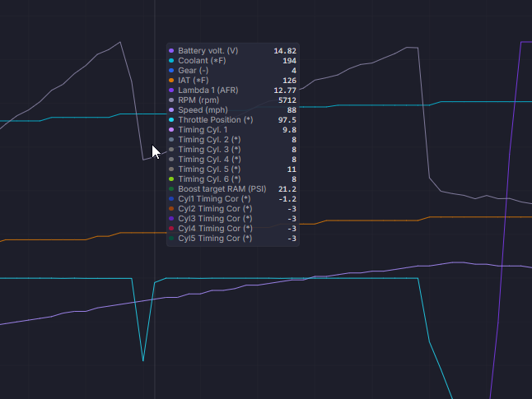Click the Speed (mph) label
The image size is (532, 399).
coord(203,110)
